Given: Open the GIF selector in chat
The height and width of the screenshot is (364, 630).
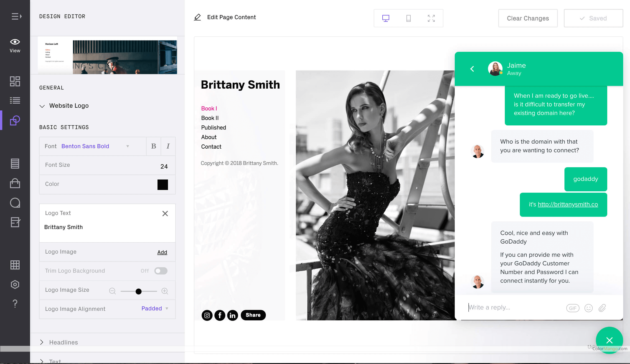Looking at the screenshot, I should point(572,308).
